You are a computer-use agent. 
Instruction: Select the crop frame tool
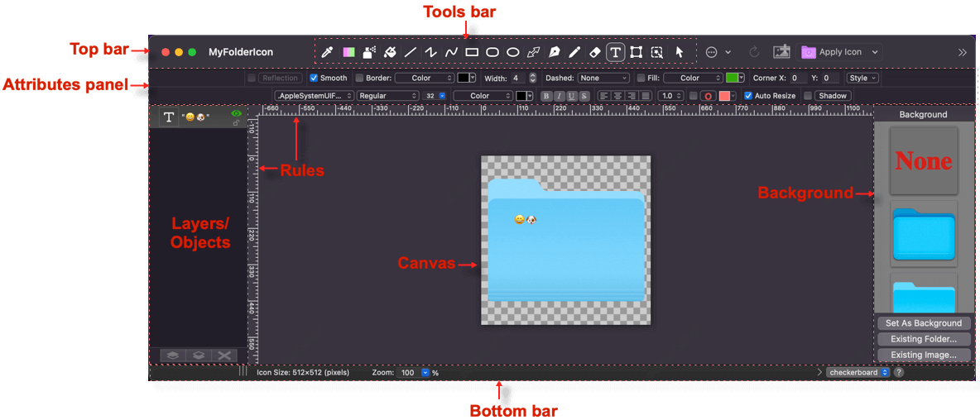pos(637,52)
